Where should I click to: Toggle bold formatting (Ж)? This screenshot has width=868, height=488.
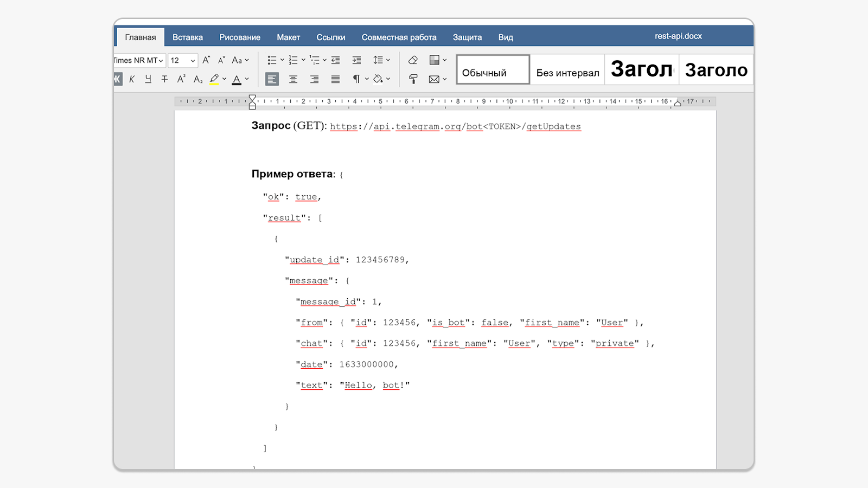118,79
